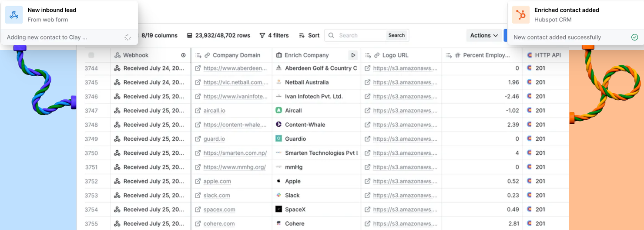Click the green success checkmark icon

click(634, 37)
